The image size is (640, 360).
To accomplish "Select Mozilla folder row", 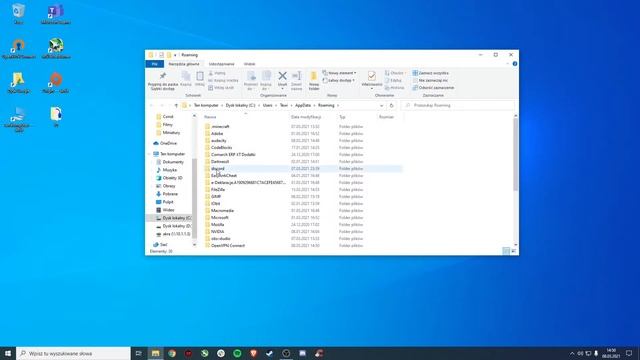I will click(302, 224).
